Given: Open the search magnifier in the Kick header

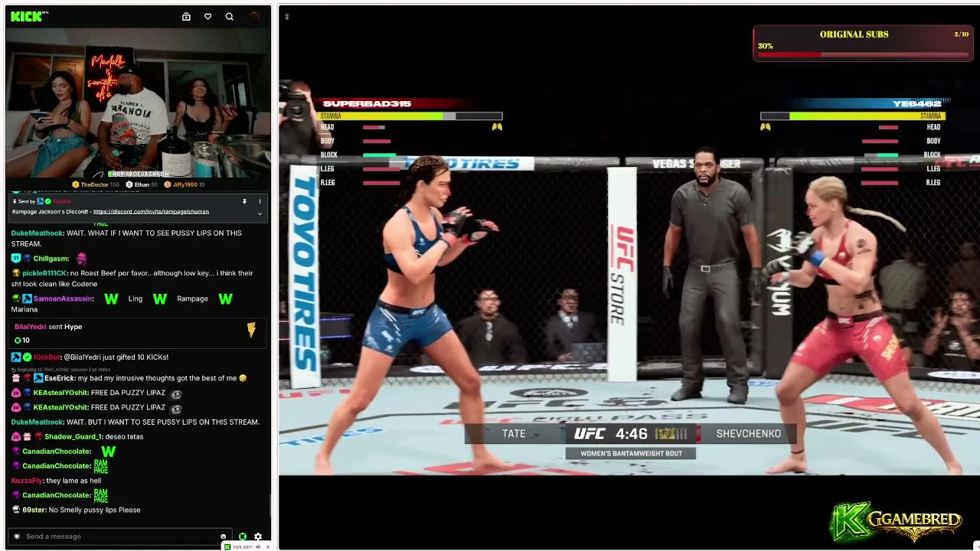Looking at the screenshot, I should point(229,16).
